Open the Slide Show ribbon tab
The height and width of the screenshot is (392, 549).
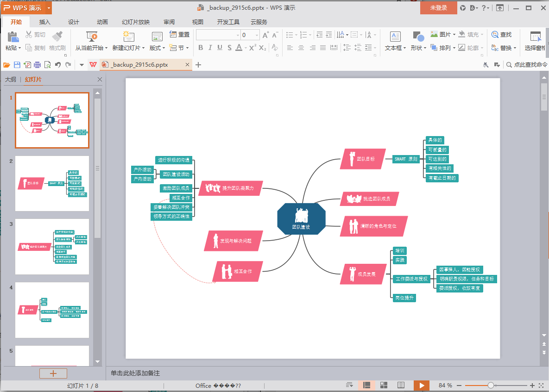pos(135,22)
